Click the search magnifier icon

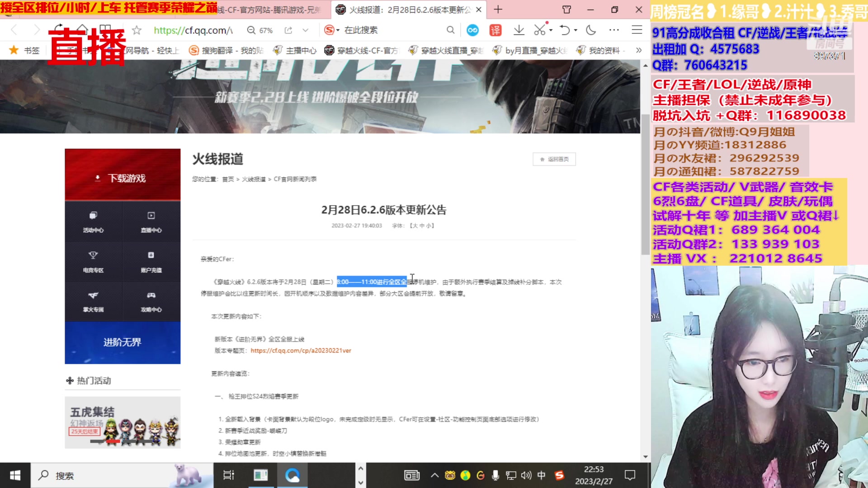point(450,30)
